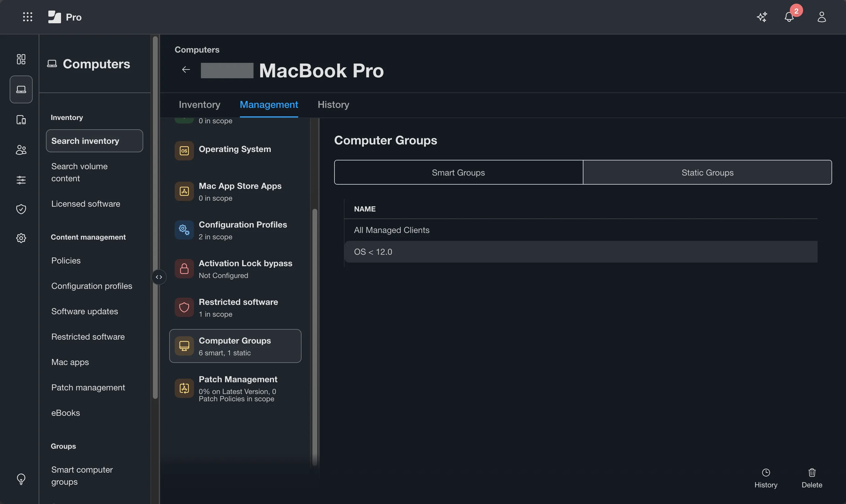Open the user account profile icon
The image size is (846, 504).
tap(822, 17)
